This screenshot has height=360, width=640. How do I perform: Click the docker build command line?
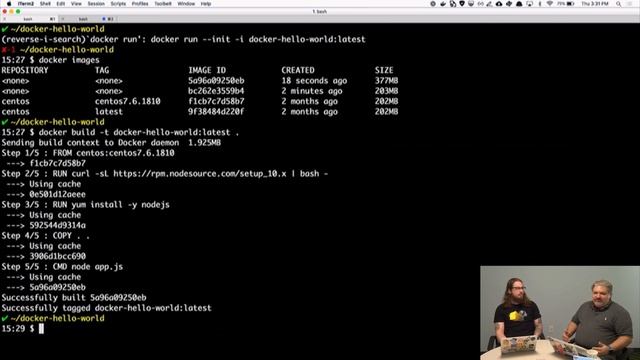[120, 132]
